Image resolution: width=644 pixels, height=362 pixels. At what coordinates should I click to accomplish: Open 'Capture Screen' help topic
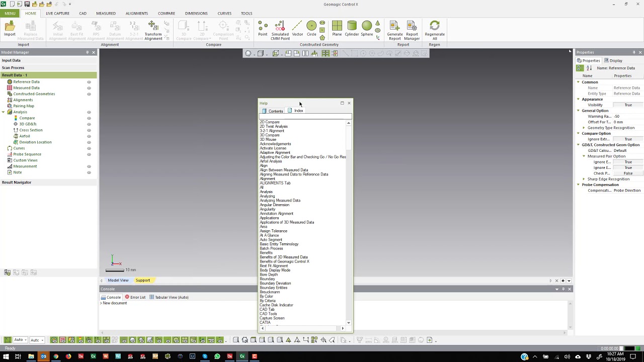272,318
